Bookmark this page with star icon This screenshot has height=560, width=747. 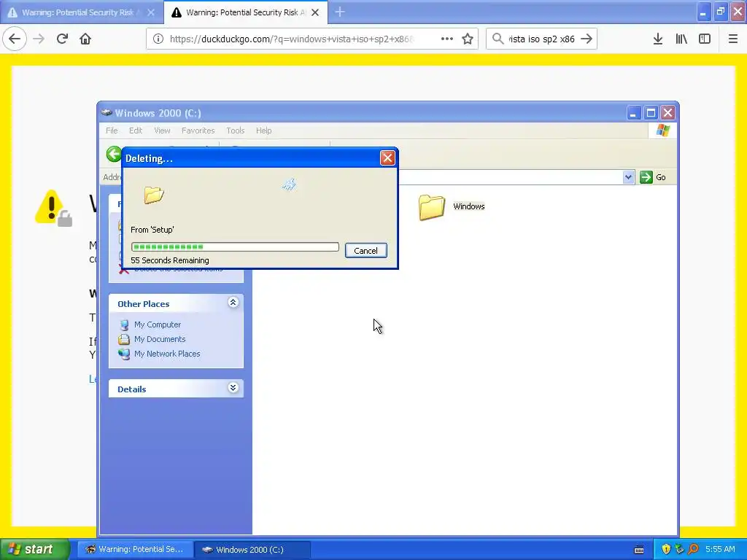(468, 39)
